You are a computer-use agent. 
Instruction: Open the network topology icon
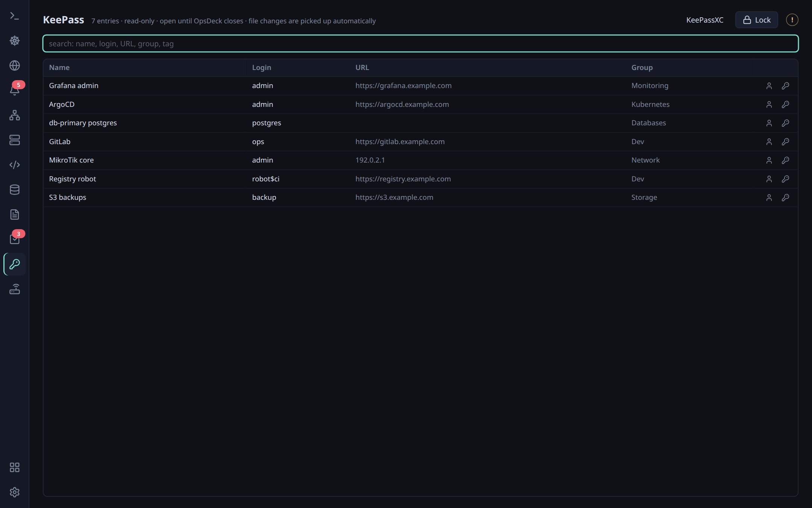[x=14, y=115]
